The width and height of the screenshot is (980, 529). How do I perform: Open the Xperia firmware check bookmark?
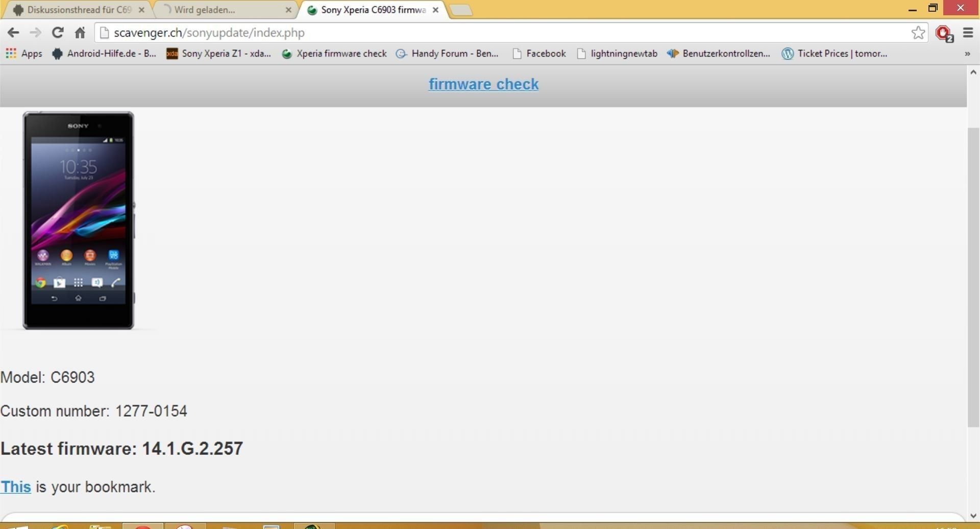[334, 54]
